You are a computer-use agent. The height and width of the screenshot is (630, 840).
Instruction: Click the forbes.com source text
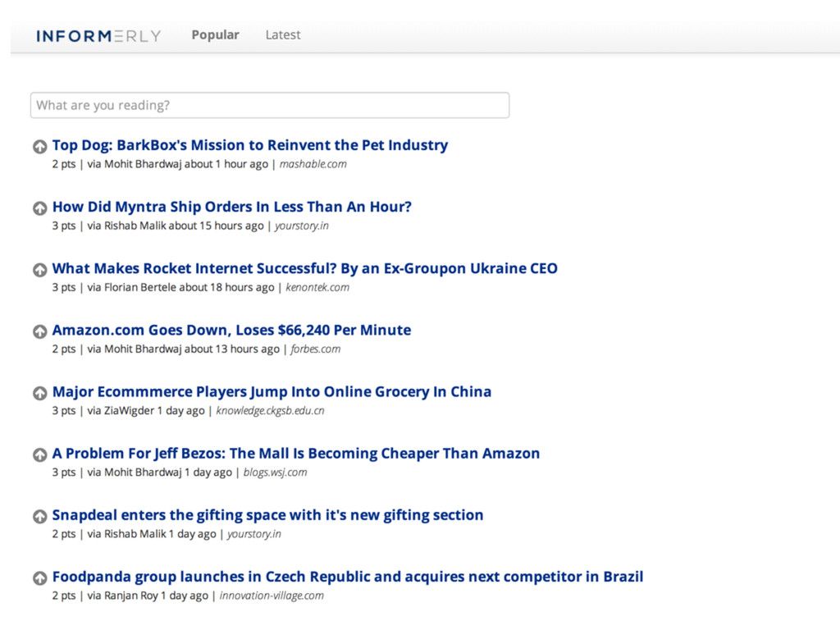(x=316, y=349)
